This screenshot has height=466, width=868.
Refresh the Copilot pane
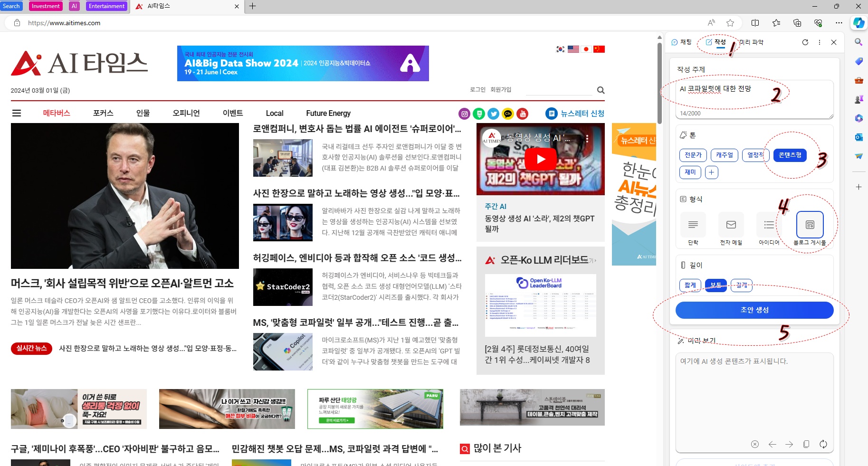[x=805, y=42]
